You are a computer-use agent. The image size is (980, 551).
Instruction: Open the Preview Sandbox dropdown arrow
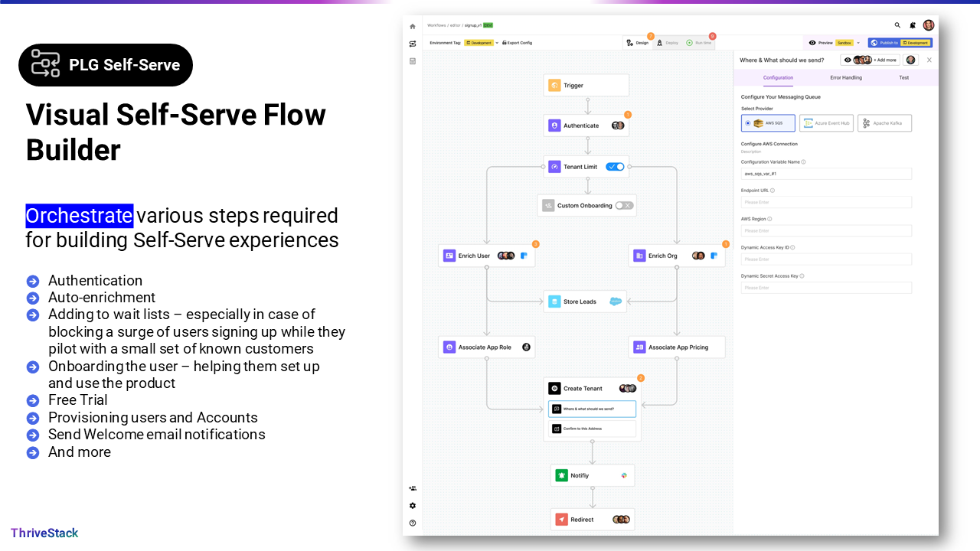coord(858,43)
